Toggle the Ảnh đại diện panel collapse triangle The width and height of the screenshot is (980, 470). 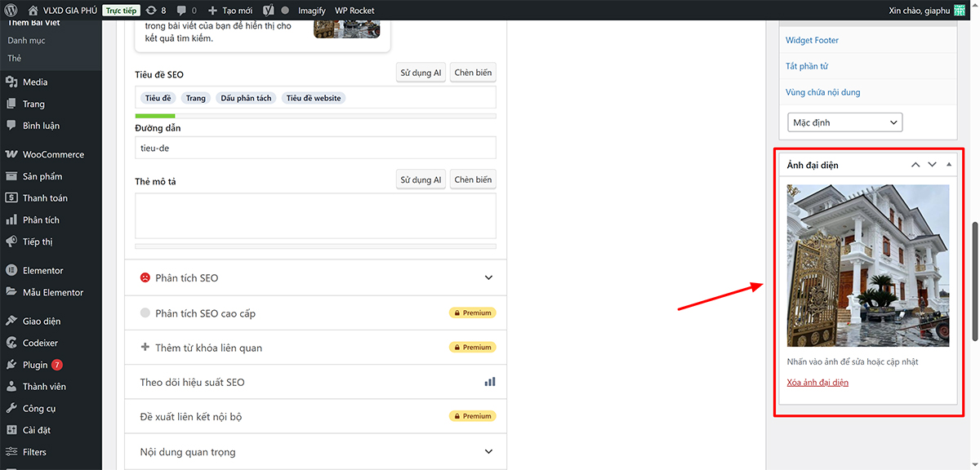click(x=948, y=165)
